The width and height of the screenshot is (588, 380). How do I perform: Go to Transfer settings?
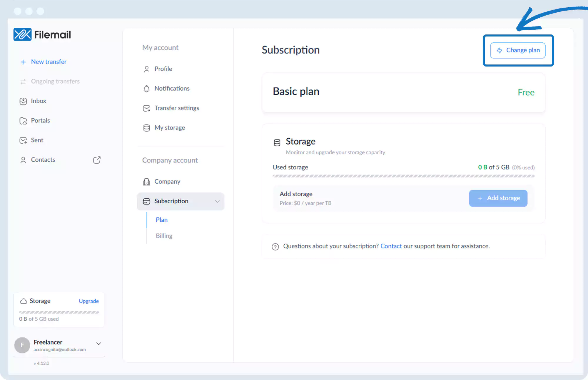(176, 108)
